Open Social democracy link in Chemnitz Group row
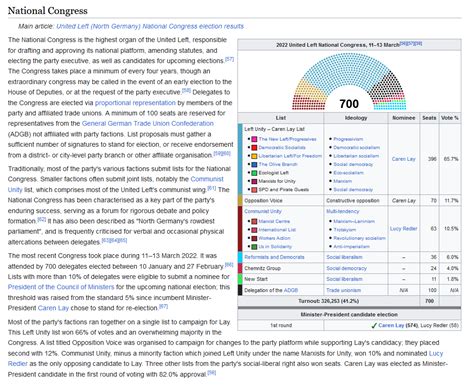The height and width of the screenshot is (386, 474). (x=346, y=268)
